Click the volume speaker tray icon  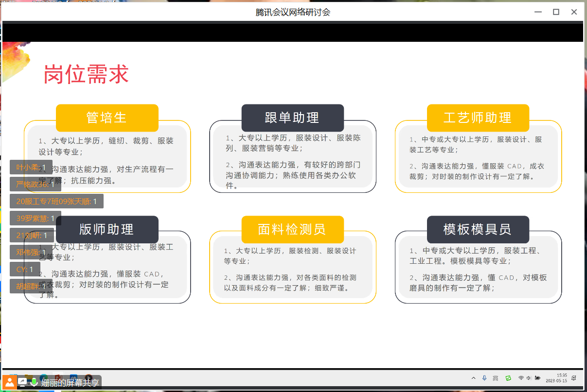click(x=529, y=378)
